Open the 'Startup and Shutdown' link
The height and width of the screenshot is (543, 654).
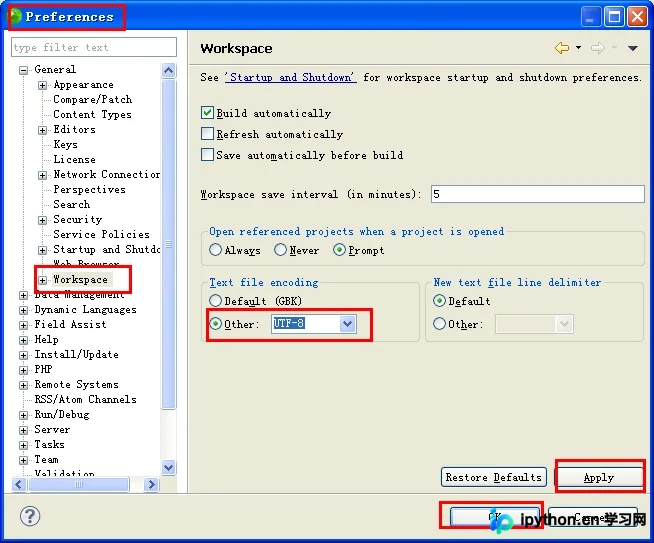coord(291,78)
